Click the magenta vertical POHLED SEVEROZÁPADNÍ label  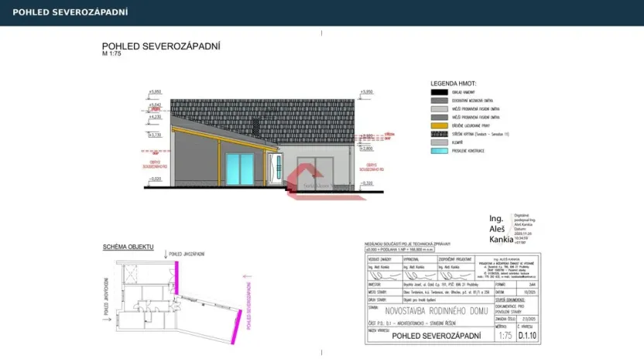click(x=248, y=306)
